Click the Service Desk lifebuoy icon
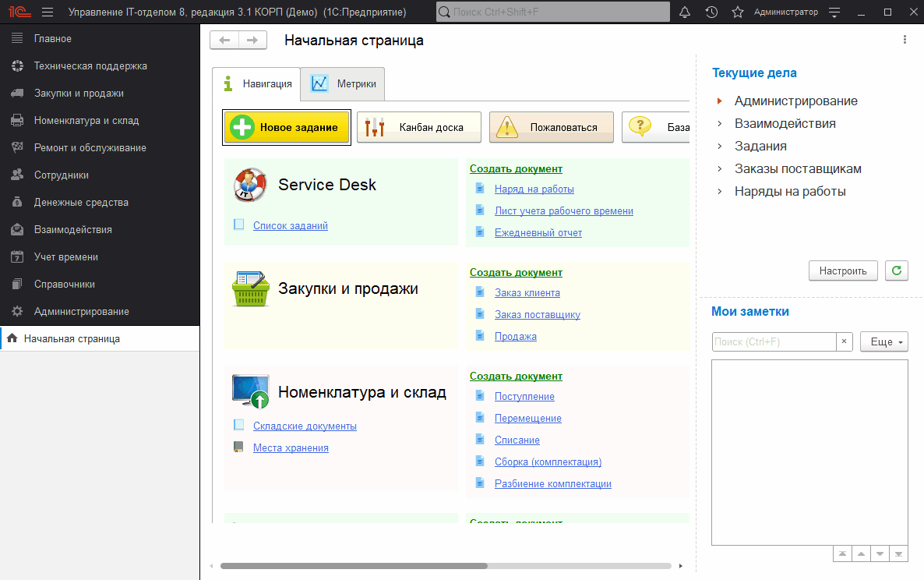 [x=251, y=186]
